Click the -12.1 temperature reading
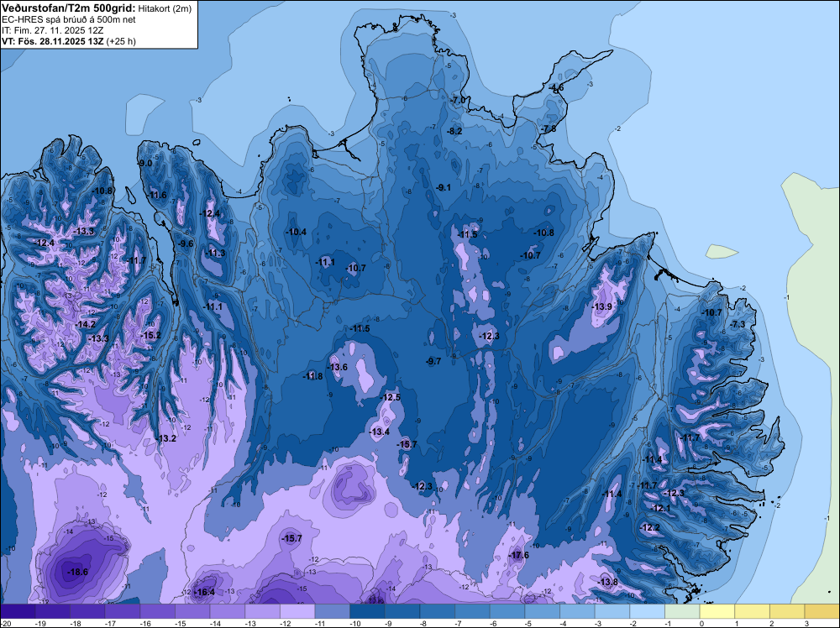The height and width of the screenshot is (628, 840). tap(660, 508)
